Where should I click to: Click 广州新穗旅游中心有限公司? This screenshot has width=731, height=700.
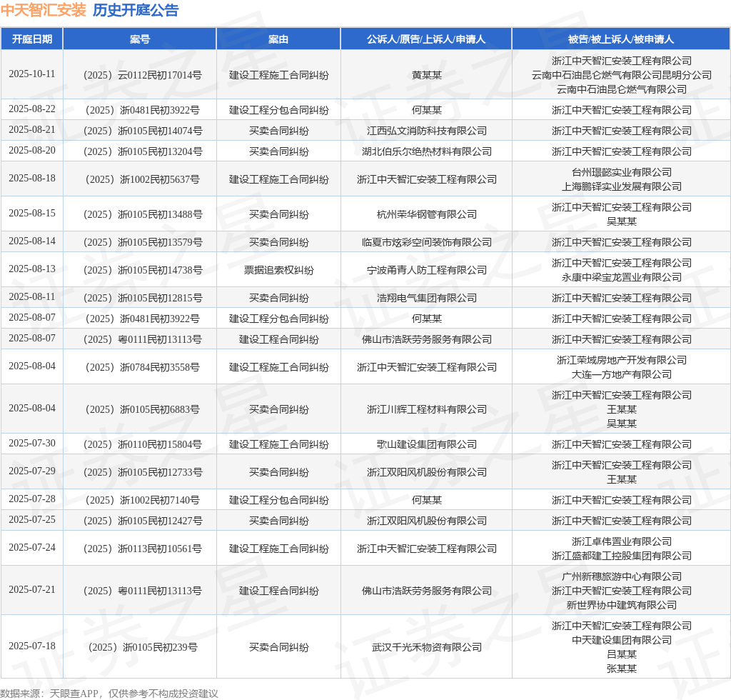[x=622, y=577]
